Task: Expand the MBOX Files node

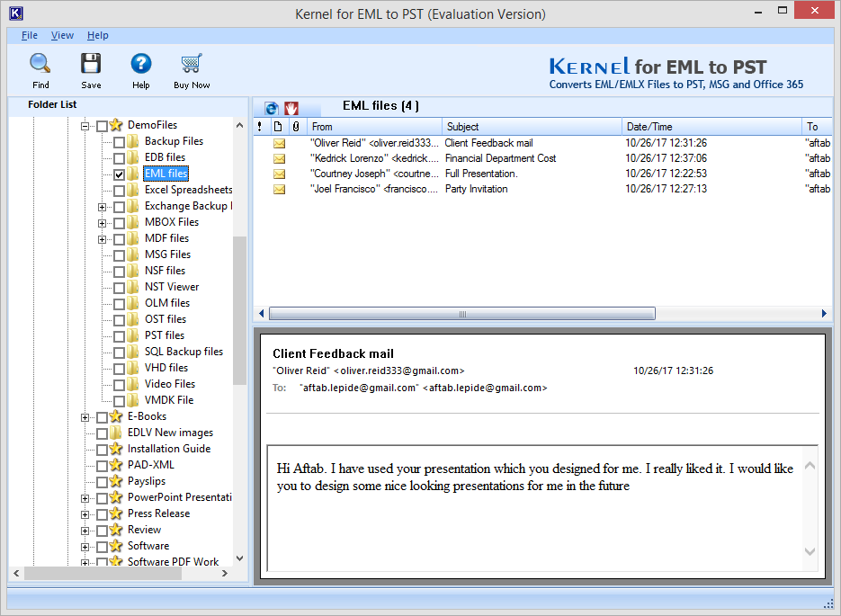Action: point(102,223)
